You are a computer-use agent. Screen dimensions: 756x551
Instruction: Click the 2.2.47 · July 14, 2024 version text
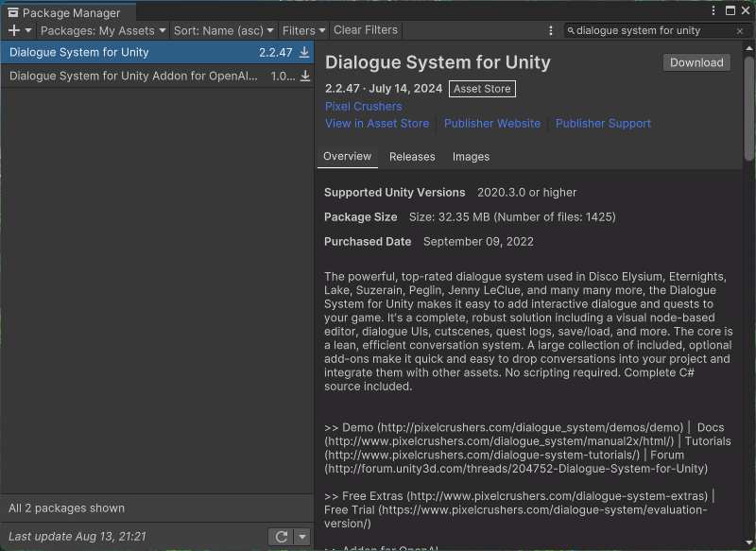384,89
